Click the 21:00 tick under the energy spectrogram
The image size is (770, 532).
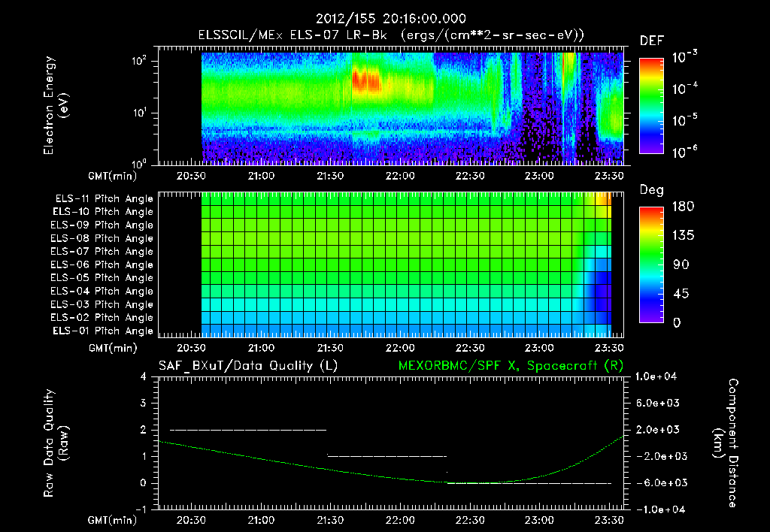tap(261, 176)
